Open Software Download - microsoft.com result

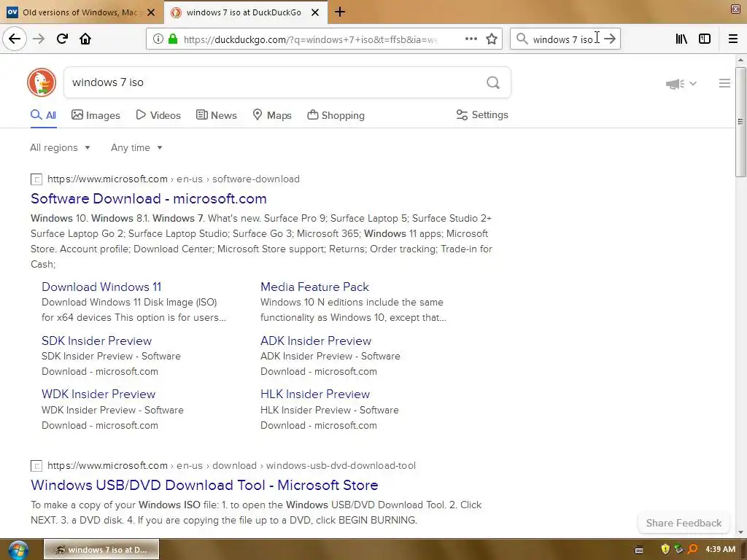pos(149,198)
